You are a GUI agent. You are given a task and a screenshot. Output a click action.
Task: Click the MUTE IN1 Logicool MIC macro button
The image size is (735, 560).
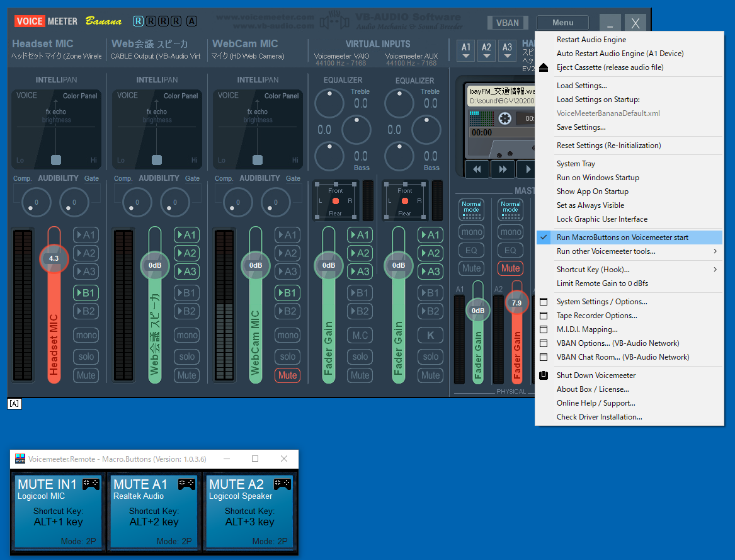(x=58, y=510)
